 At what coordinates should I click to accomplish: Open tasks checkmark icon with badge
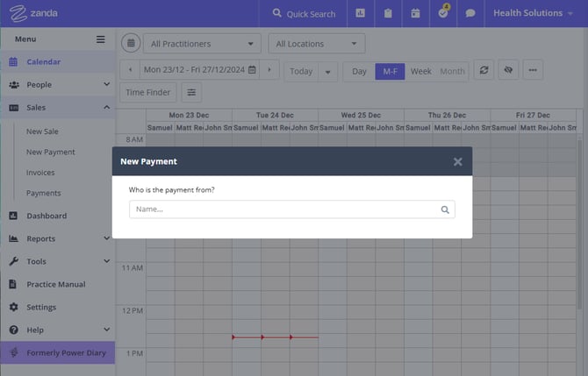point(443,14)
